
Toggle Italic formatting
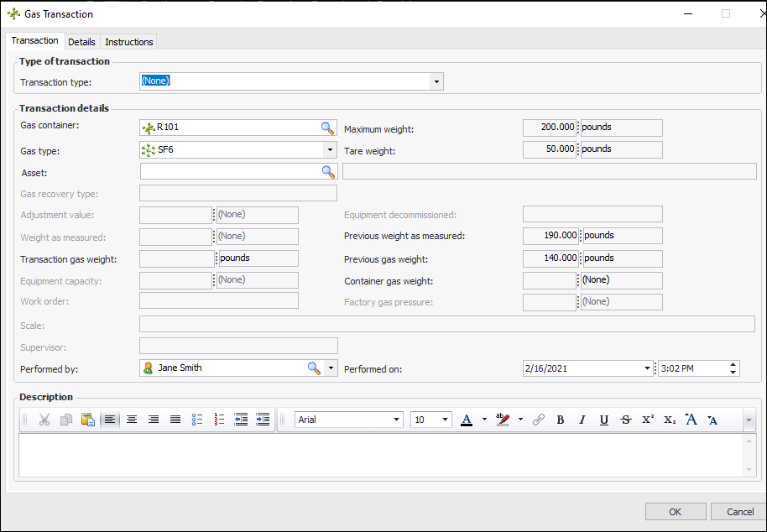[582, 420]
